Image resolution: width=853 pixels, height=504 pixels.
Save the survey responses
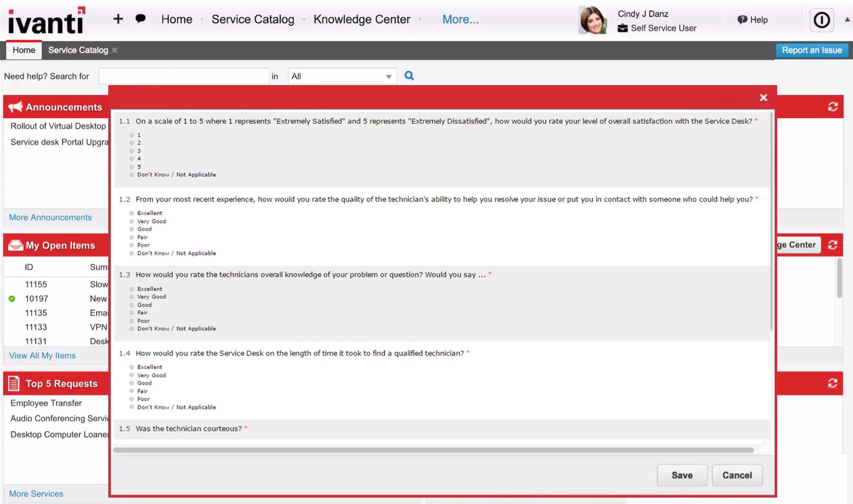(682, 475)
